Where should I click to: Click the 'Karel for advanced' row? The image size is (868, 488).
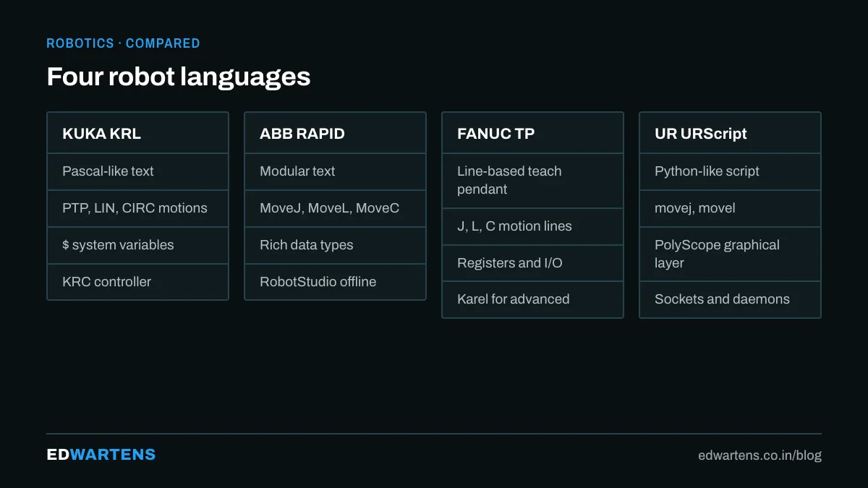pyautogui.click(x=532, y=299)
